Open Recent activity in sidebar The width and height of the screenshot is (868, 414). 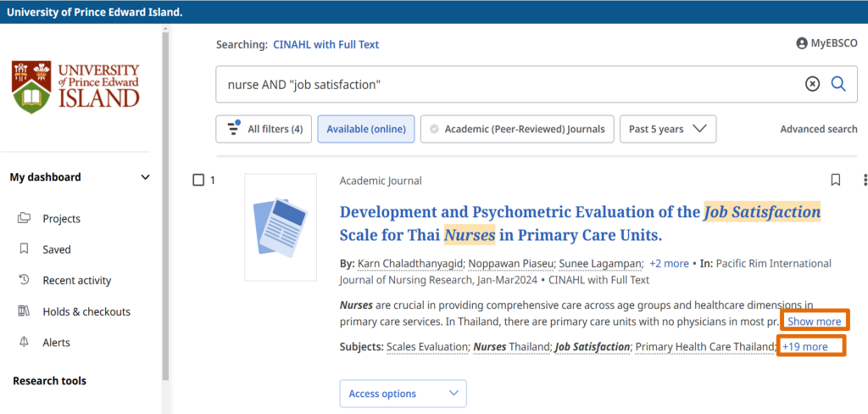coord(76,281)
